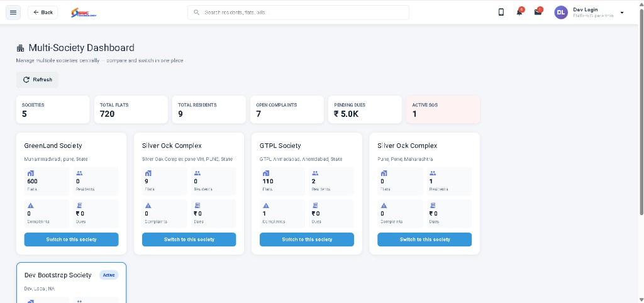Click residents icon in GreenLand Society card
This screenshot has width=644, height=303.
[x=79, y=174]
